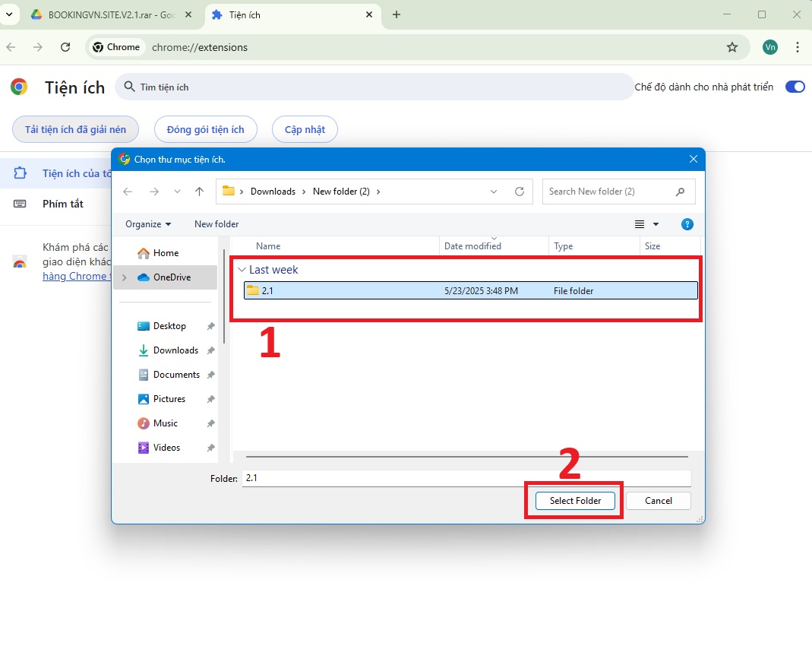
Task: Open Home in navigation pane
Action: click(x=166, y=253)
